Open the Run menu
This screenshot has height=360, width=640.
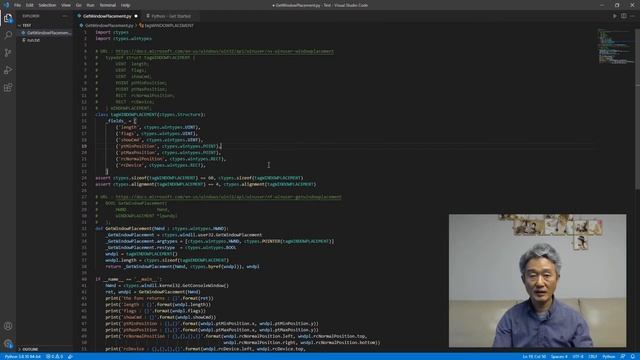[x=90, y=5]
